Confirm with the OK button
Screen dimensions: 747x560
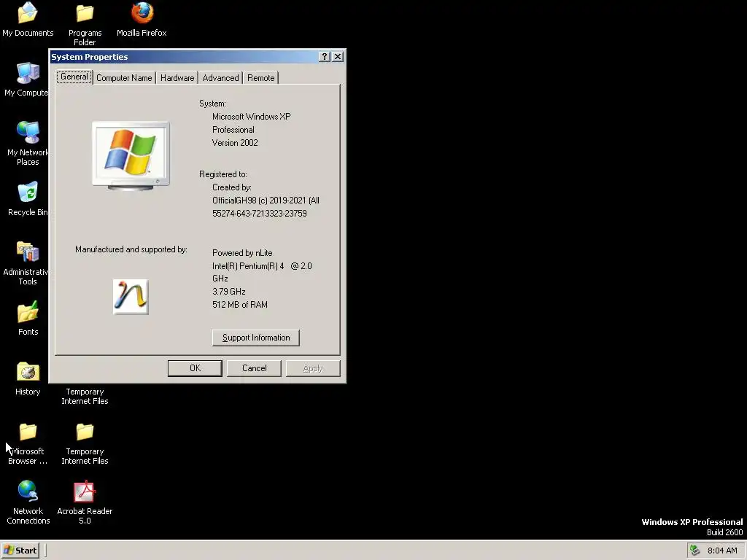(x=195, y=368)
